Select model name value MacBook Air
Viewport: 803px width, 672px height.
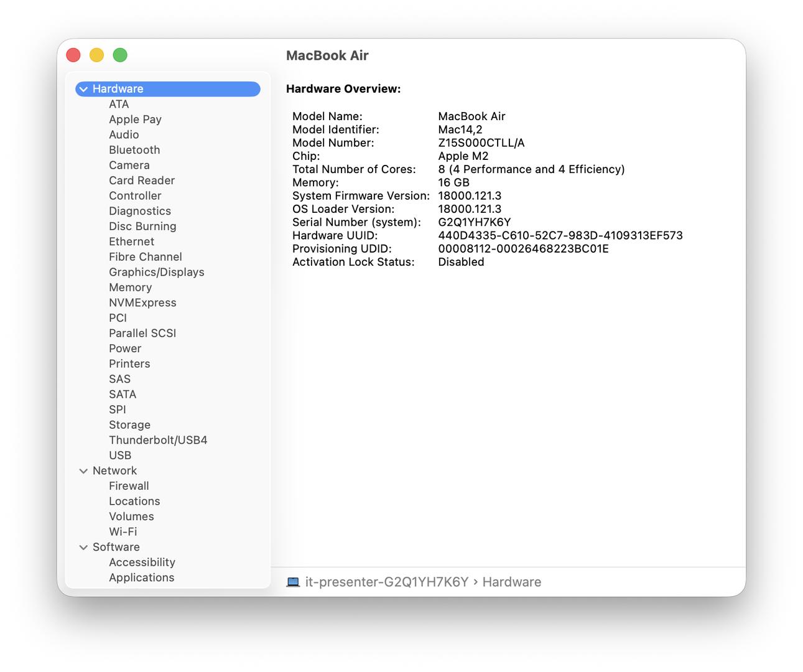click(471, 116)
